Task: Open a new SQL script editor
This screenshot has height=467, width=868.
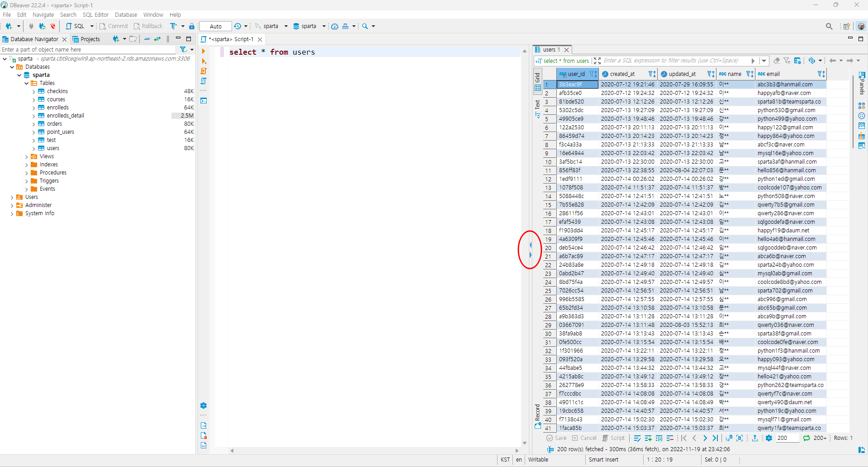Action: pyautogui.click(x=75, y=26)
